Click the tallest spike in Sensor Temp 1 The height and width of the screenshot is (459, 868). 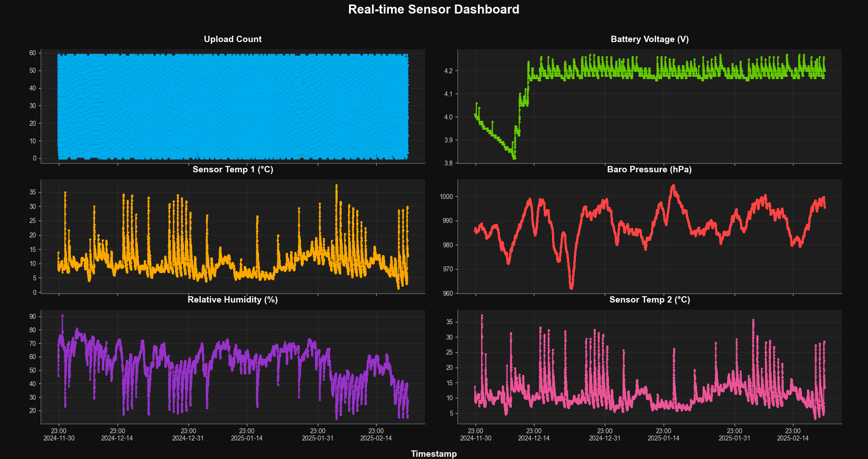coord(336,185)
